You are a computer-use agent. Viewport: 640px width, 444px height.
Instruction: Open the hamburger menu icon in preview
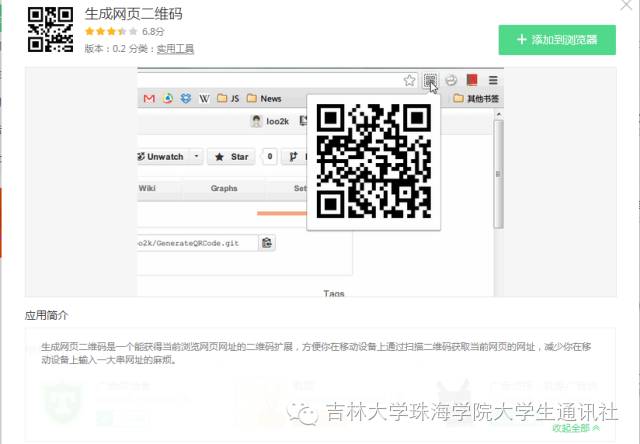click(x=493, y=80)
